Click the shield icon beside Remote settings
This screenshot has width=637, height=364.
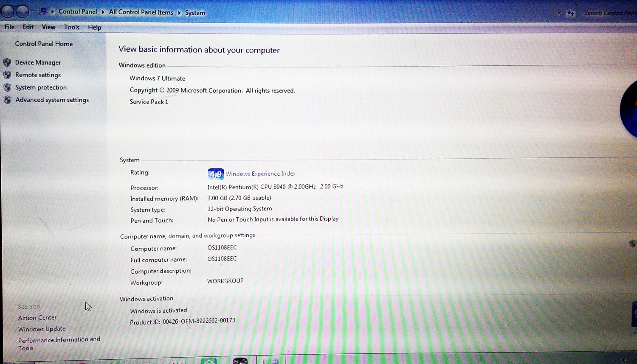(7, 75)
